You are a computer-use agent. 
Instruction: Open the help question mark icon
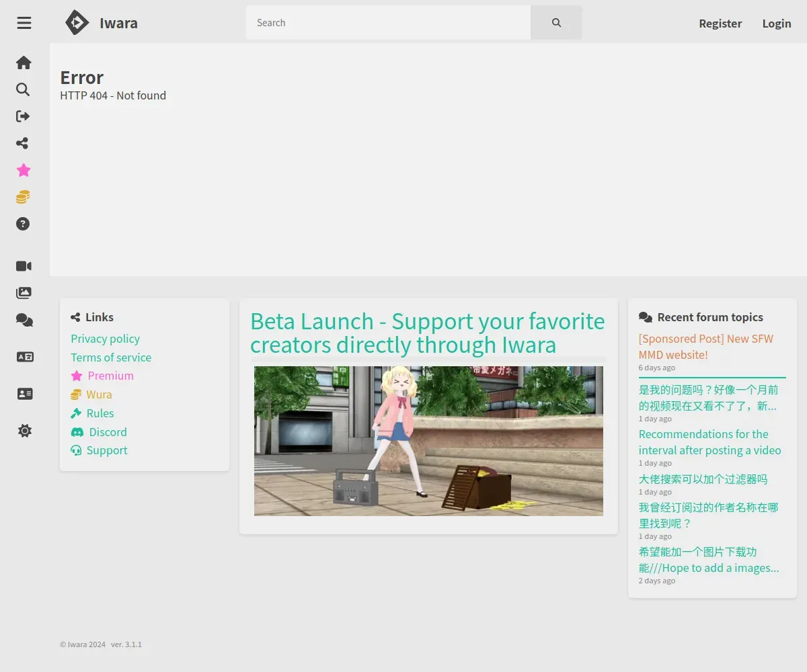pos(23,224)
